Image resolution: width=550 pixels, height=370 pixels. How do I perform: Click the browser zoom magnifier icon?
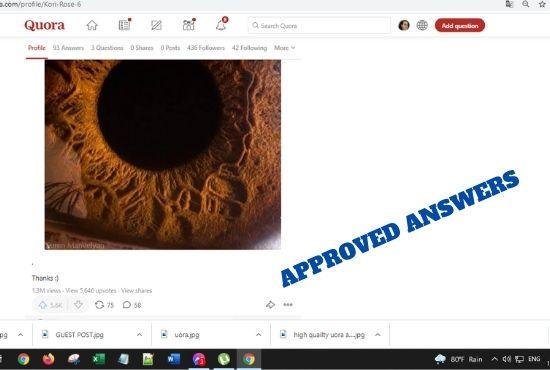525,4
